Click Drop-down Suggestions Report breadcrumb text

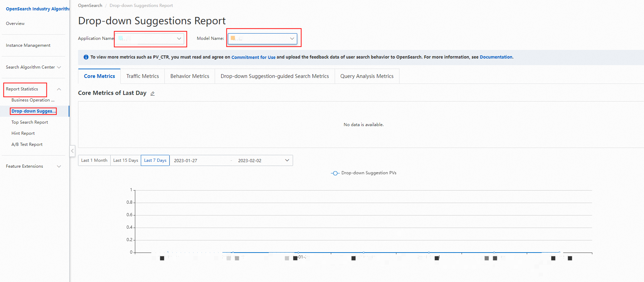tap(141, 6)
